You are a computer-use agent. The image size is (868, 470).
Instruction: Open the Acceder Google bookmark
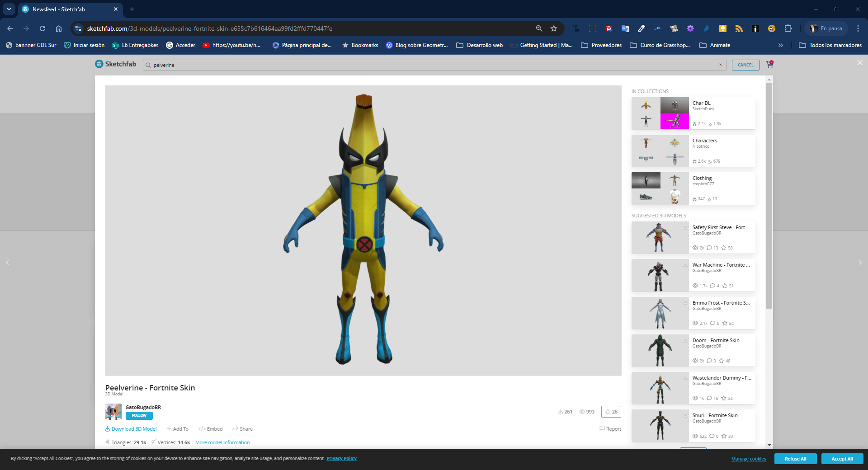181,45
